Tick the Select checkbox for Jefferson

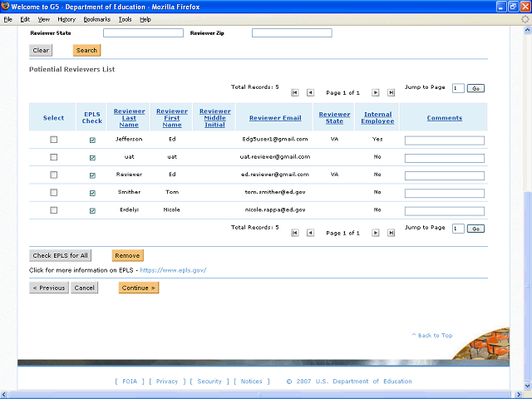tap(54, 140)
